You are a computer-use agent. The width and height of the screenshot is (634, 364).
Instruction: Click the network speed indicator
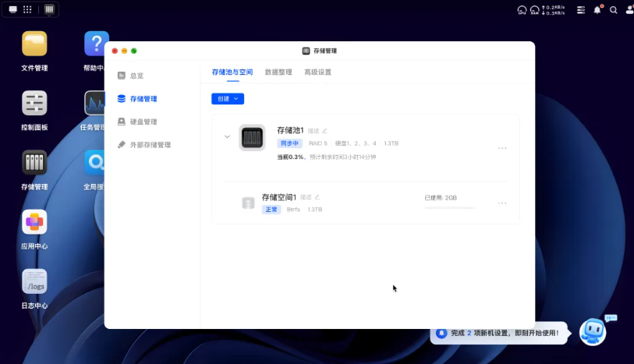coord(553,10)
